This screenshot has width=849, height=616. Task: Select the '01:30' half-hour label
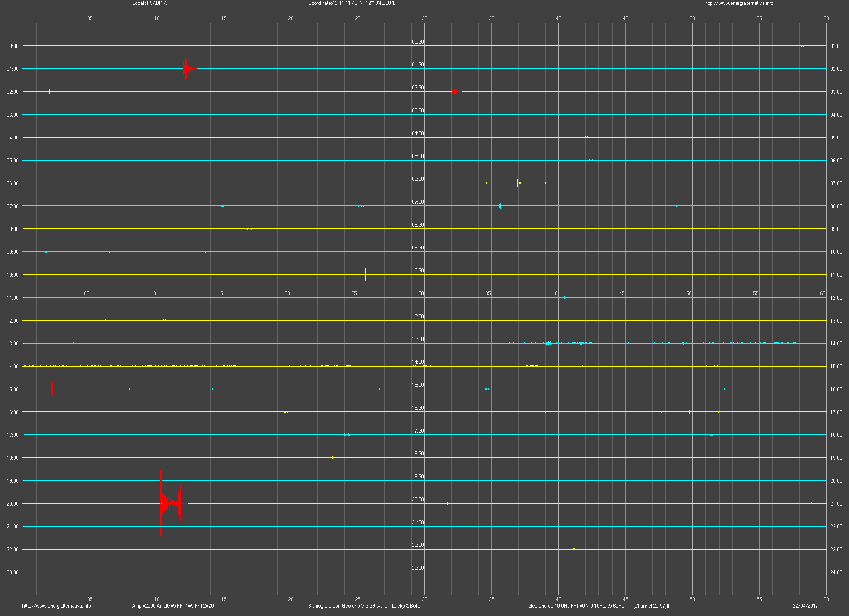(x=418, y=65)
